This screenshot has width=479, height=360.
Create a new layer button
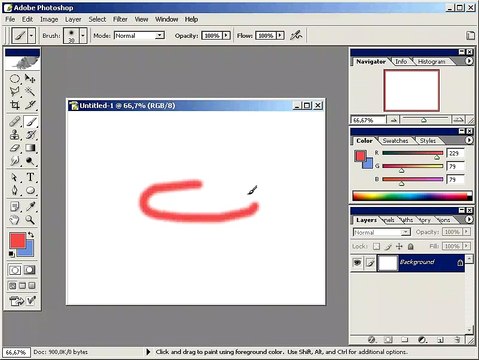pyautogui.click(x=440, y=340)
